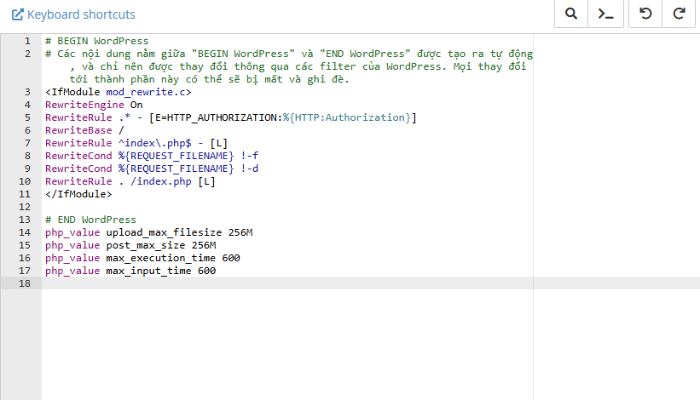This screenshot has height=400, width=700.
Task: Click the "upload_max_filesize 256M" line
Action: [148, 232]
